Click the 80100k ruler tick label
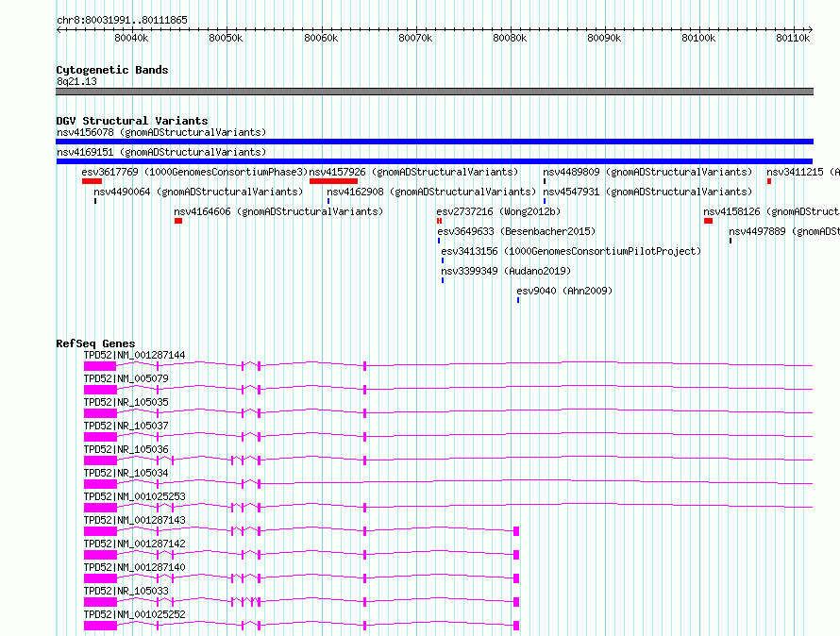 point(698,38)
